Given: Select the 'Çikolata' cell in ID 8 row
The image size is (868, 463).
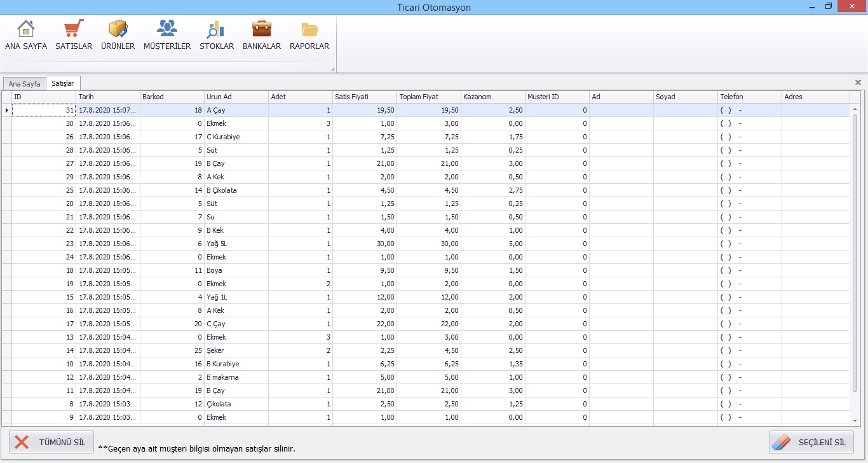Looking at the screenshot, I should (236, 404).
